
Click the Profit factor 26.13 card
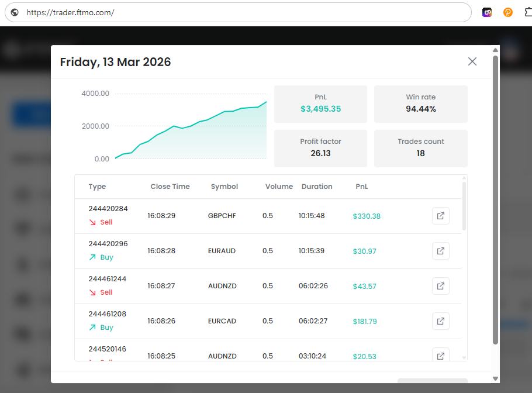[320, 149]
